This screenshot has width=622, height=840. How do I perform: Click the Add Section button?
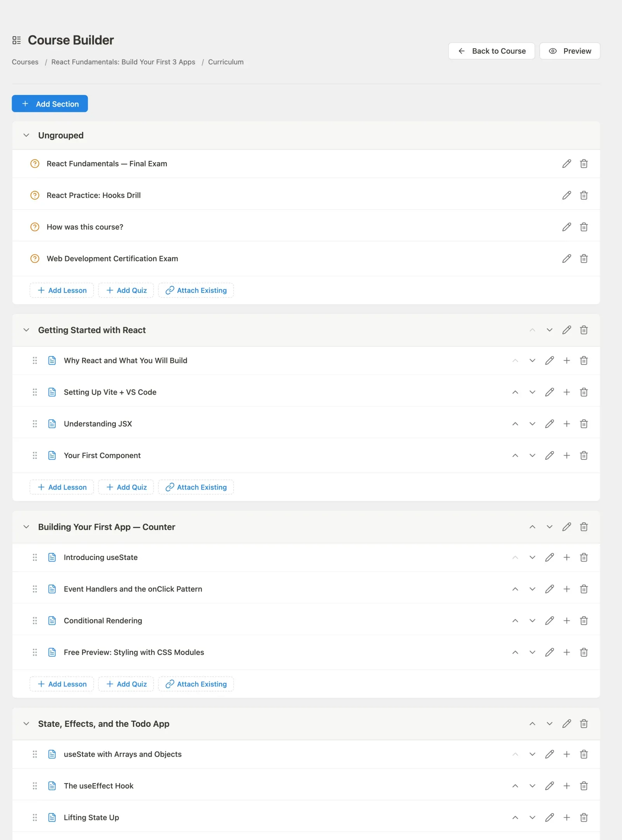coord(50,104)
